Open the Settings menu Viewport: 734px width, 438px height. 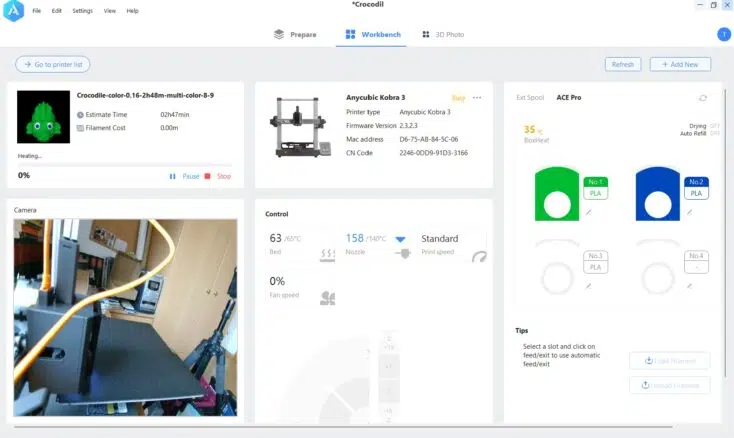pos(82,11)
